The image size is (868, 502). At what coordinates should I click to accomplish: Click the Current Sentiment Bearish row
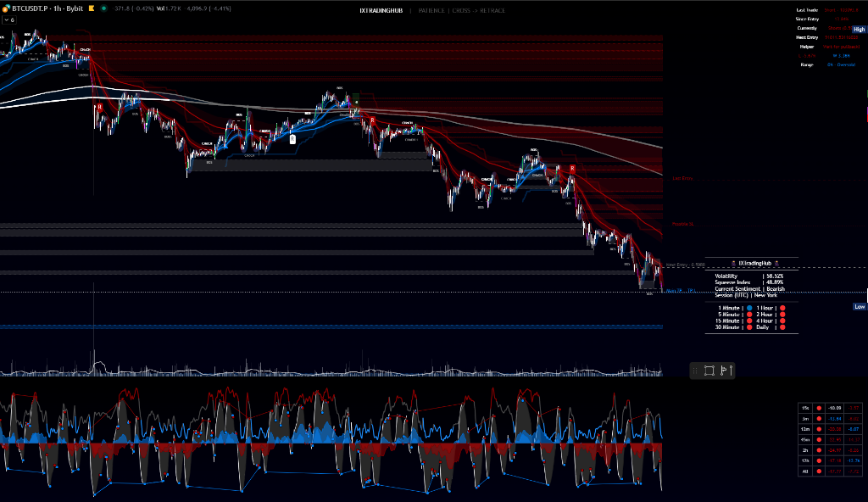pyautogui.click(x=750, y=288)
